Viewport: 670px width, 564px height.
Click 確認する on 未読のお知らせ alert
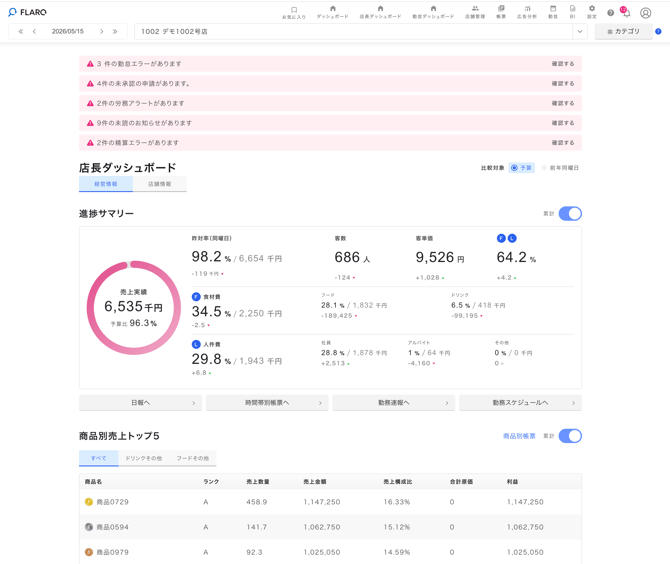coord(563,123)
